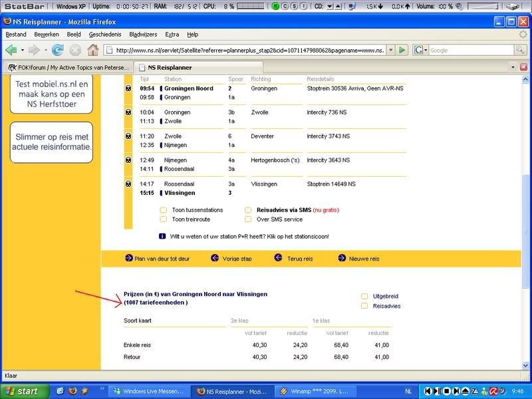Click the arrow icon next to Terug reis
532x399 pixels.
click(x=278, y=257)
